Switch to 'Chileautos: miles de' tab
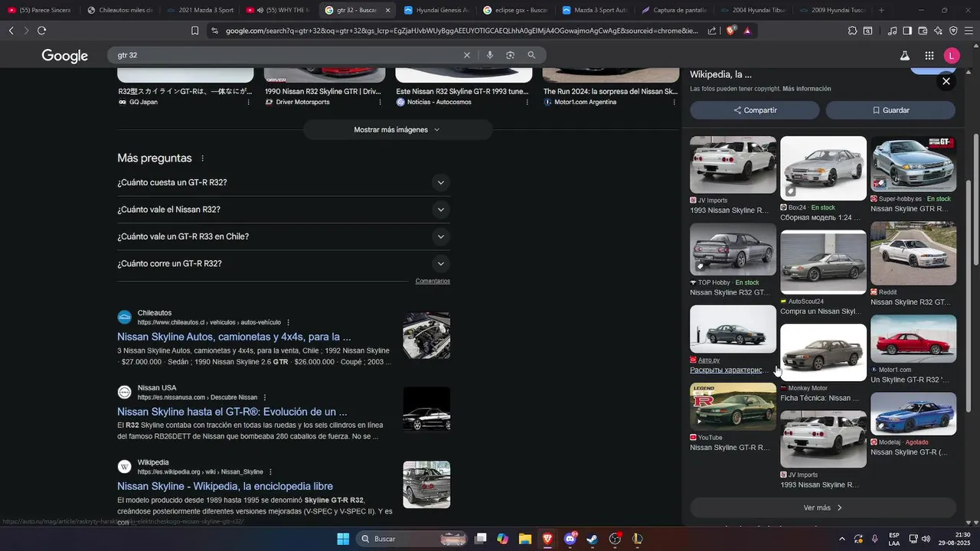 click(x=120, y=10)
